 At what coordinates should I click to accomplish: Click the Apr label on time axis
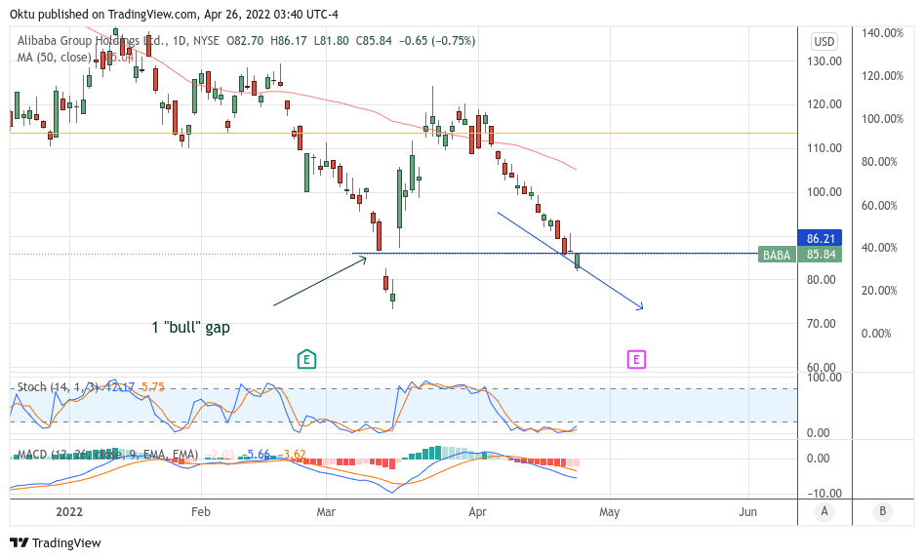click(478, 511)
